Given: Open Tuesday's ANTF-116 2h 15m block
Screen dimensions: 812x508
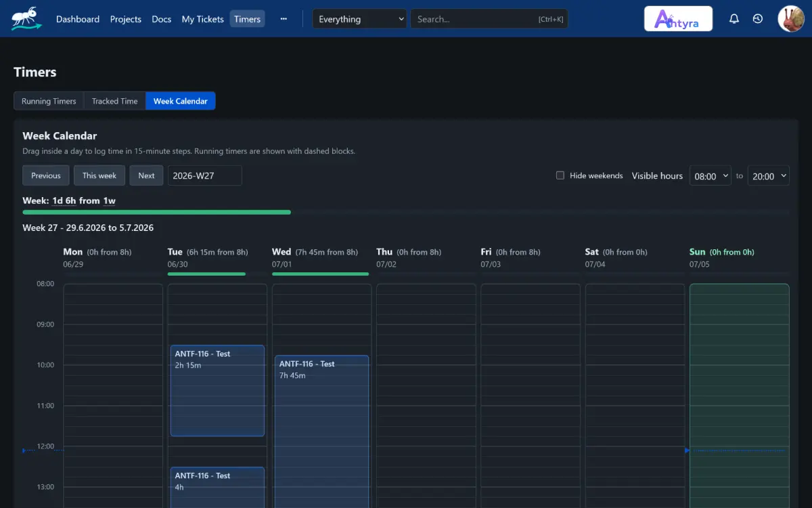Looking at the screenshot, I should point(217,391).
